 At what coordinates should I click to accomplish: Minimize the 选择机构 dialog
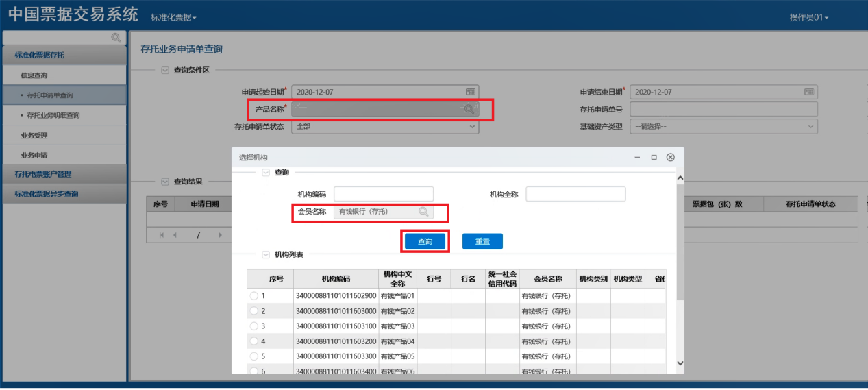(x=638, y=158)
